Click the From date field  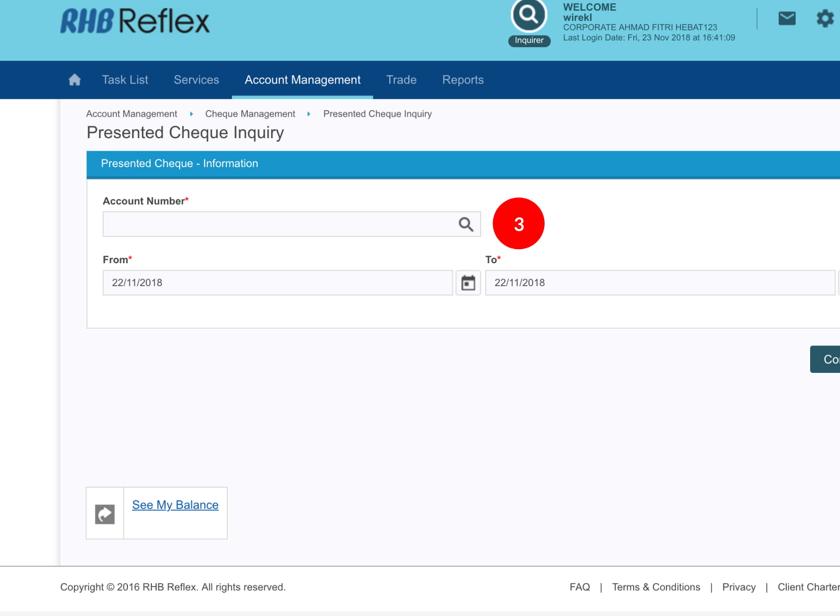click(x=278, y=283)
